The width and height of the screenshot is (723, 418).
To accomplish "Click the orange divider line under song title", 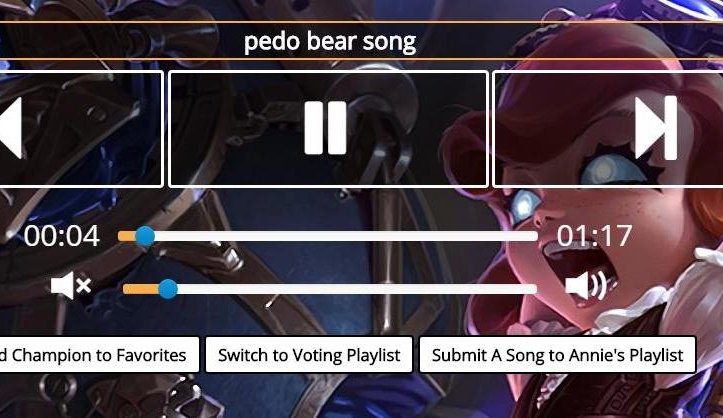I will pyautogui.click(x=362, y=59).
